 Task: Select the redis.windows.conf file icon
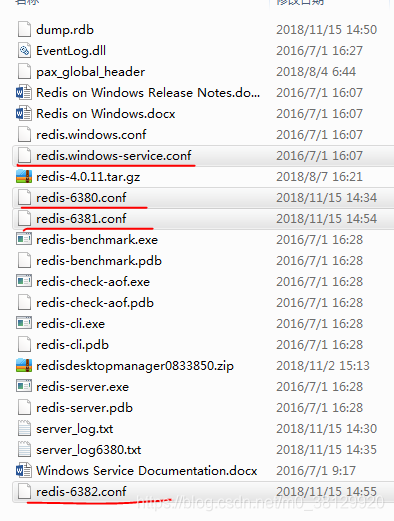[x=24, y=135]
